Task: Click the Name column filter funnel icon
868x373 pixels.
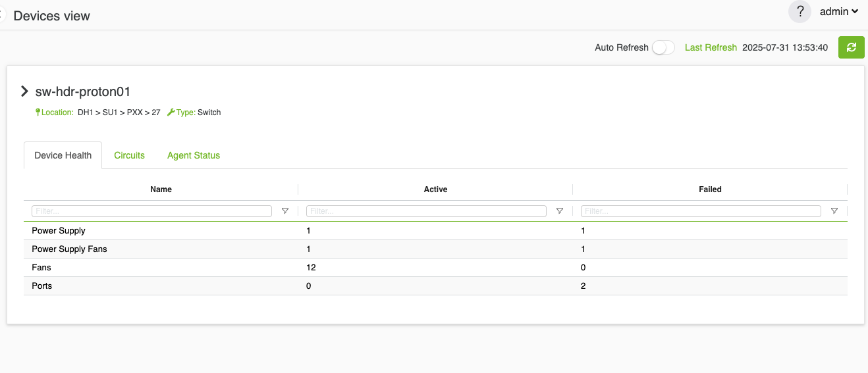Action: coord(285,211)
